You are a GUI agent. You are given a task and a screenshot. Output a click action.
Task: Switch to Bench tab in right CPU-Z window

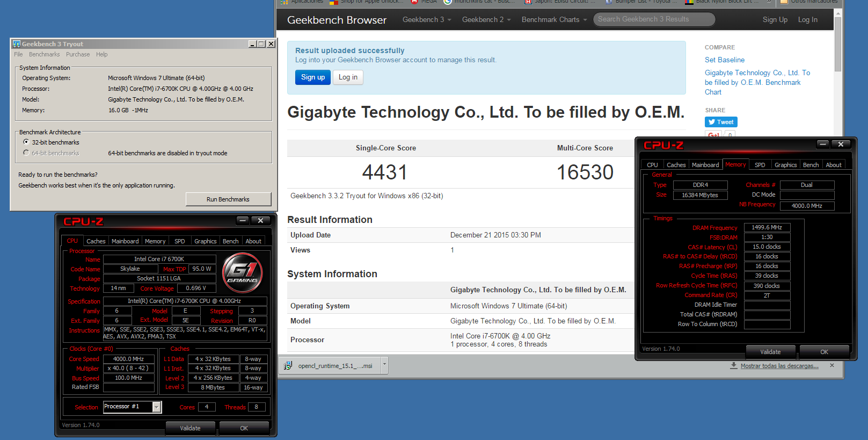pos(811,165)
